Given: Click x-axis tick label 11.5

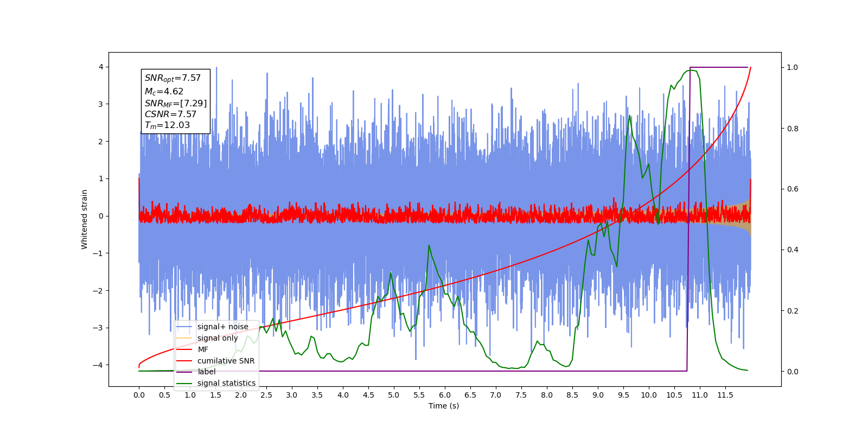Looking at the screenshot, I should tap(725, 395).
